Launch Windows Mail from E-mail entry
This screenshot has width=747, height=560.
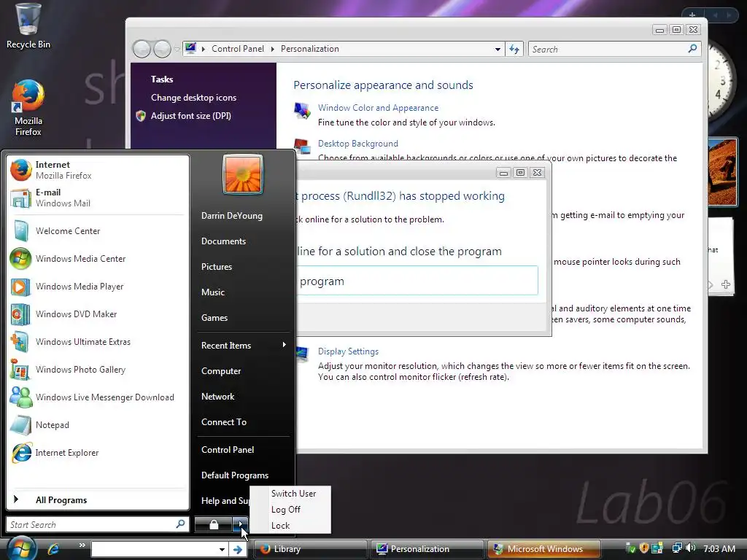click(98, 198)
